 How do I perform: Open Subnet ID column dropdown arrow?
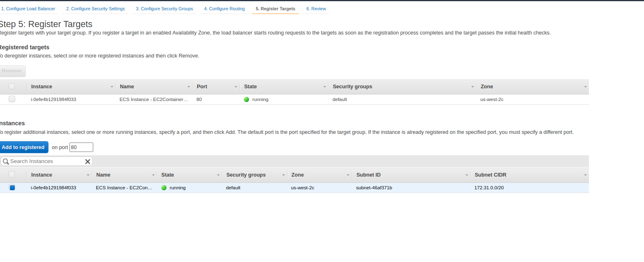coord(467,175)
